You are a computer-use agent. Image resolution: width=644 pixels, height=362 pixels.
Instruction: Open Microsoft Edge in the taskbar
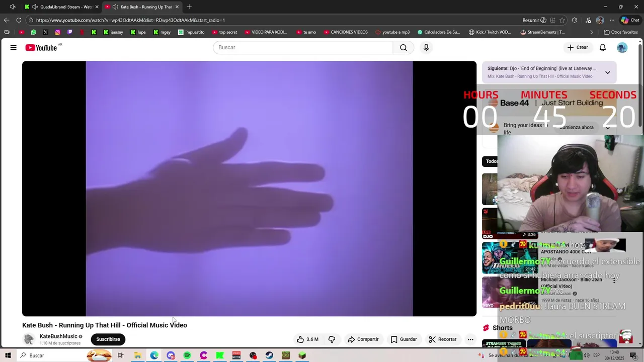(154, 355)
